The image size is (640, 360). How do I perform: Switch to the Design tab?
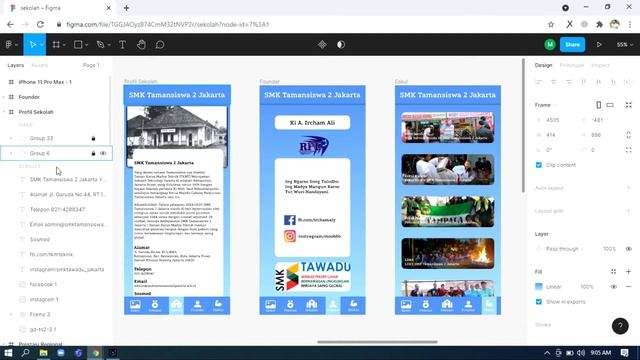pos(543,65)
